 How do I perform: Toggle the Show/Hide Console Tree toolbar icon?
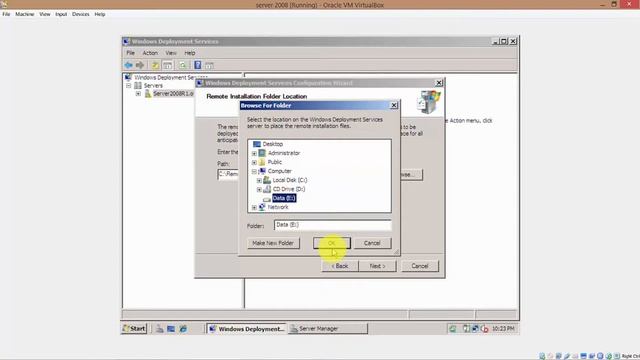[167, 65]
